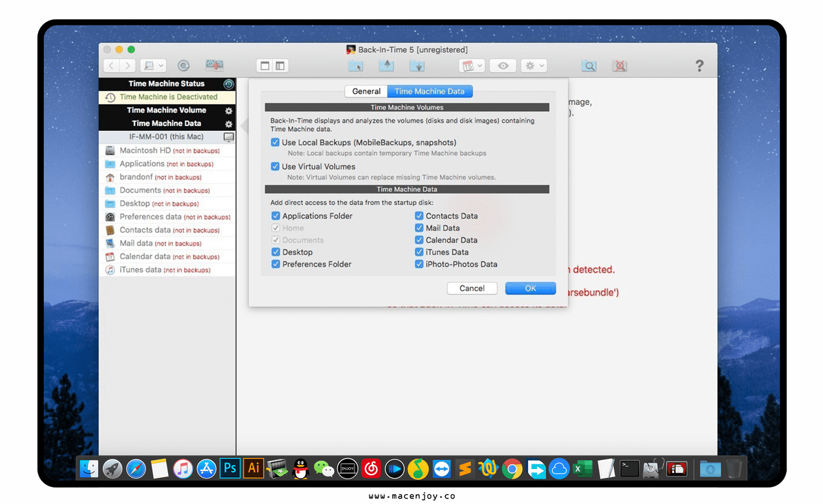Screen dimensions: 823x504
Task: Switch to split-pane view layout icon
Action: point(281,66)
